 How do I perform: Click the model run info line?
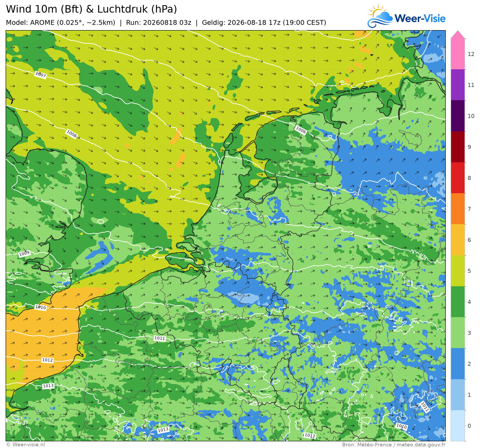pos(166,22)
